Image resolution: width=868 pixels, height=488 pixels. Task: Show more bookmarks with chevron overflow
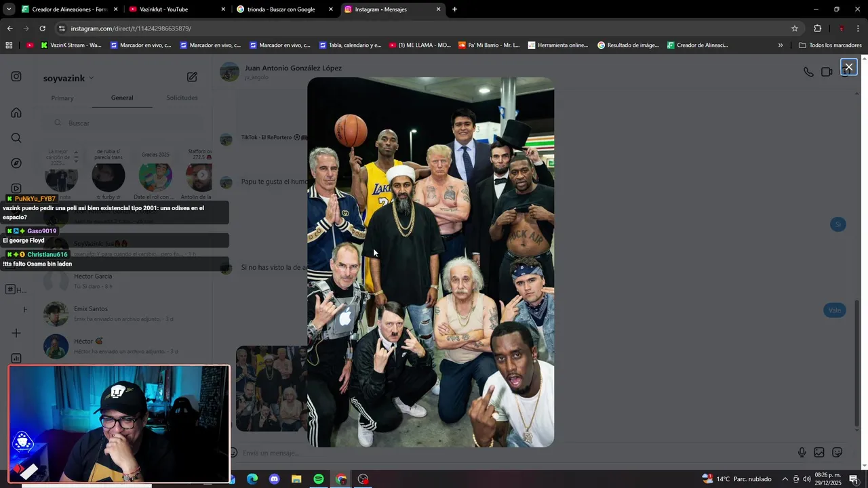781,45
